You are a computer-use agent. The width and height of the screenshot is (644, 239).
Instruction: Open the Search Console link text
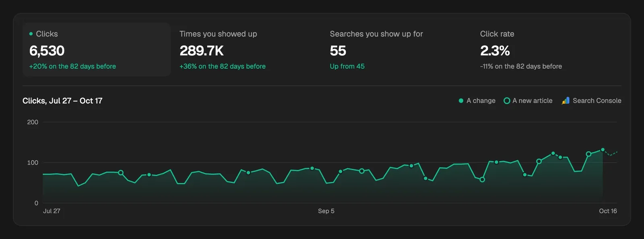point(597,101)
